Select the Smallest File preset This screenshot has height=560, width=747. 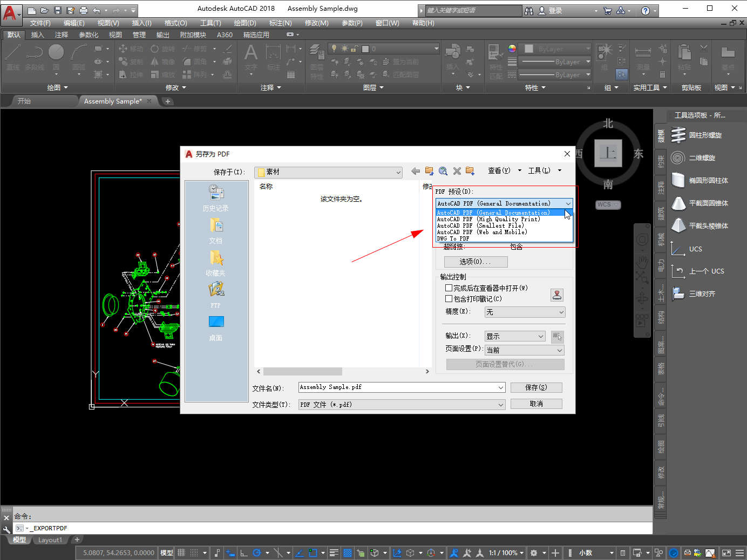tap(504, 226)
